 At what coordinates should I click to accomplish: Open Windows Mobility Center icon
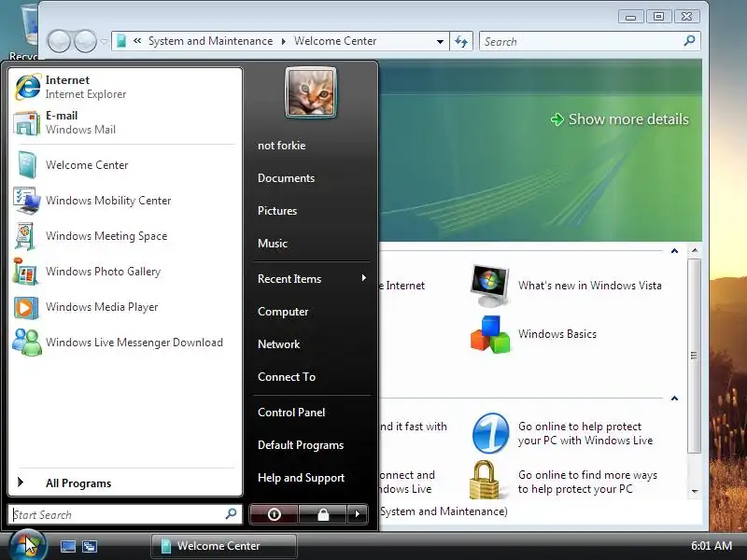pos(27,201)
